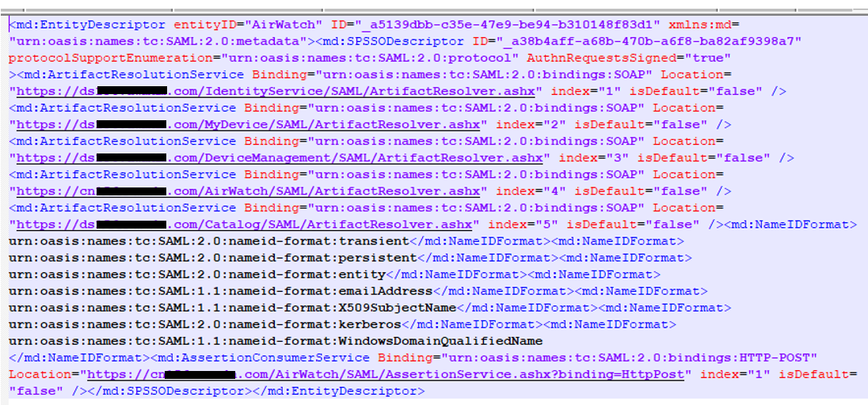Click the nameid-format:entity line
868x405 pixels.
(197, 274)
